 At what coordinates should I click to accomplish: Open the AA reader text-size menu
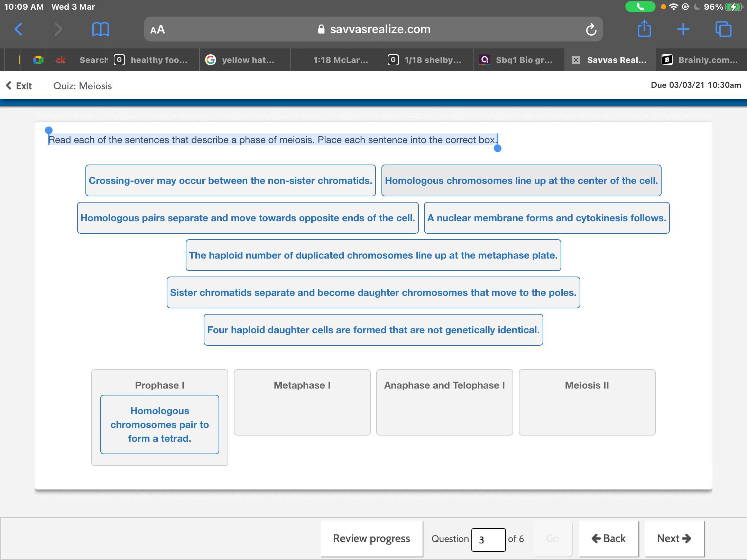pos(158,30)
